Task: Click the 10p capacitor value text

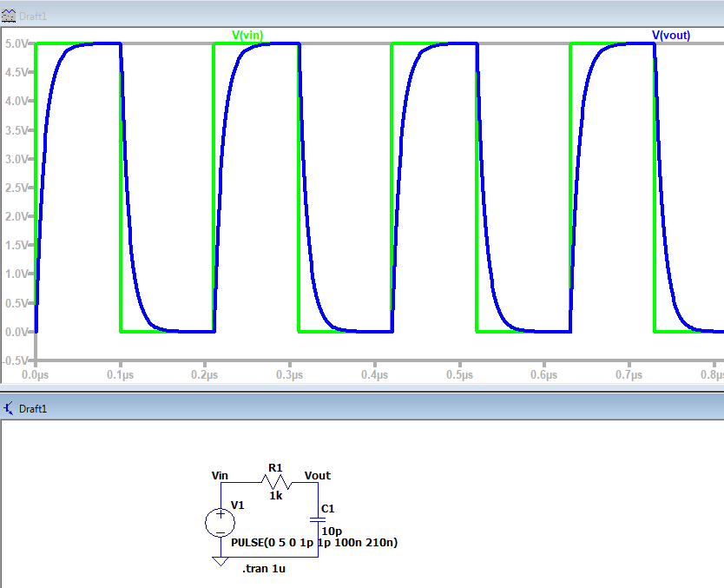Action: [x=331, y=530]
